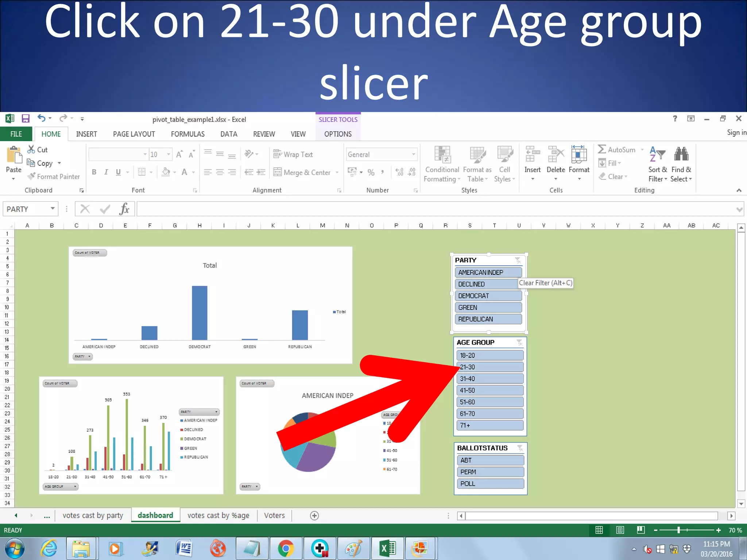The height and width of the screenshot is (560, 747).
Task: Toggle REPUBLICAN in PARTY slicer
Action: 488,319
